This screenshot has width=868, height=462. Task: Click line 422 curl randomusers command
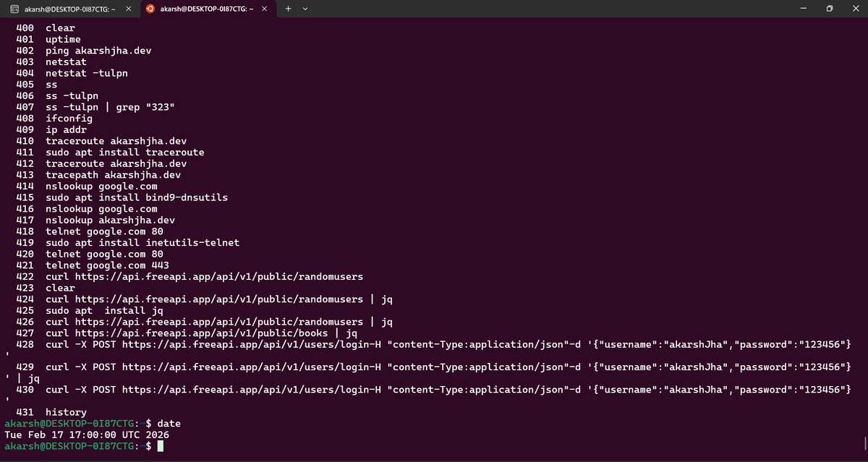[190, 276]
